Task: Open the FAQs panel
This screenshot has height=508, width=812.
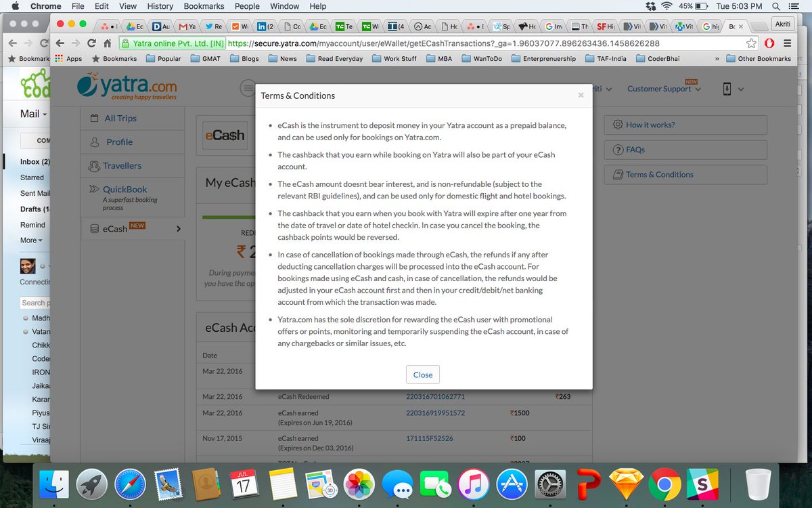Action: [685, 150]
